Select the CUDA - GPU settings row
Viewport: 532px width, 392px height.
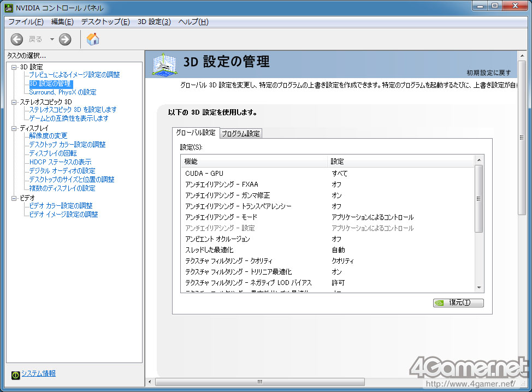328,174
